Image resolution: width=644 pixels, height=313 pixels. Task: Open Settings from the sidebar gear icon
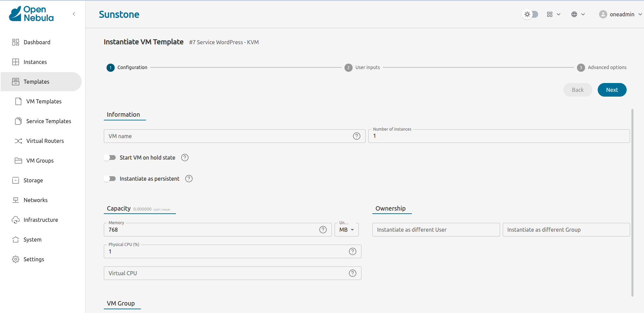pyautogui.click(x=16, y=259)
